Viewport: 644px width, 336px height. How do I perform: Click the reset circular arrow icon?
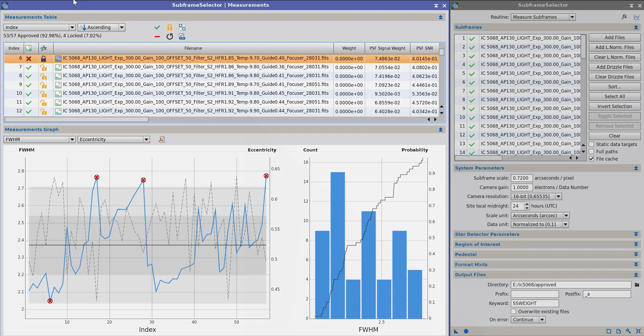click(169, 36)
